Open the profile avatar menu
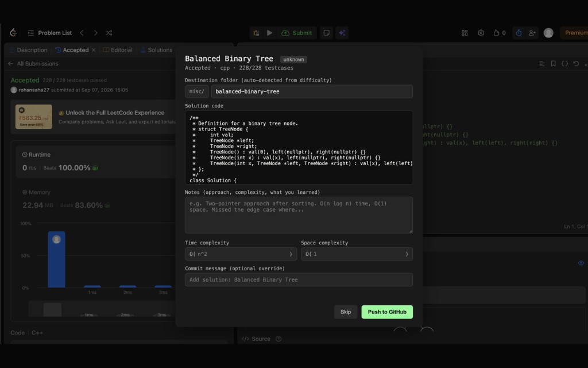Image resolution: width=588 pixels, height=368 pixels. point(548,33)
